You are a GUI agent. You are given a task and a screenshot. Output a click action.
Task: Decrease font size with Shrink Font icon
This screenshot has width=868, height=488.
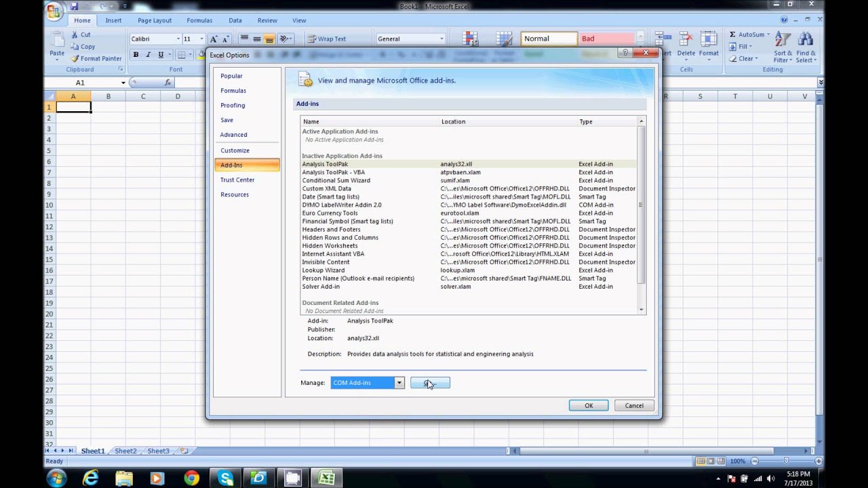[x=225, y=39]
